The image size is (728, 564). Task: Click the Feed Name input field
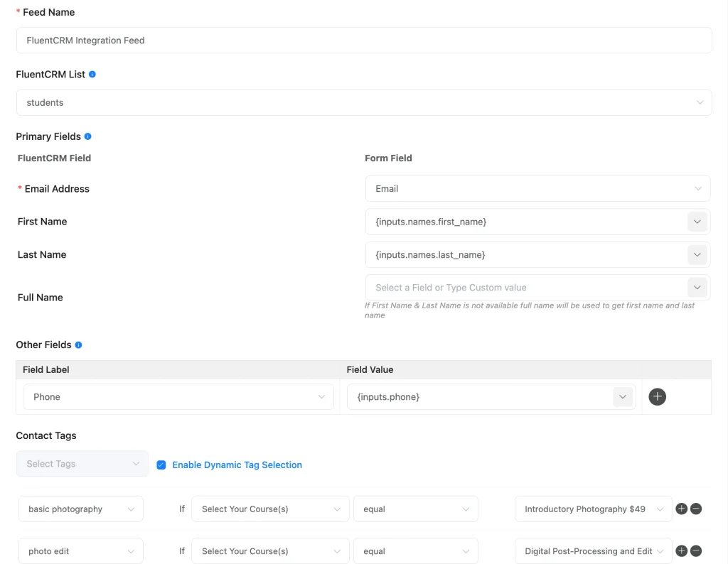tap(364, 40)
